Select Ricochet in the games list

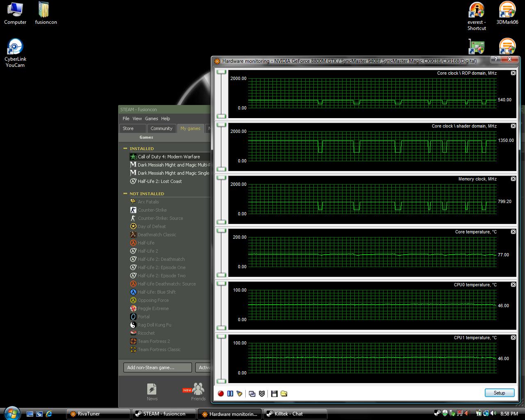[146, 333]
